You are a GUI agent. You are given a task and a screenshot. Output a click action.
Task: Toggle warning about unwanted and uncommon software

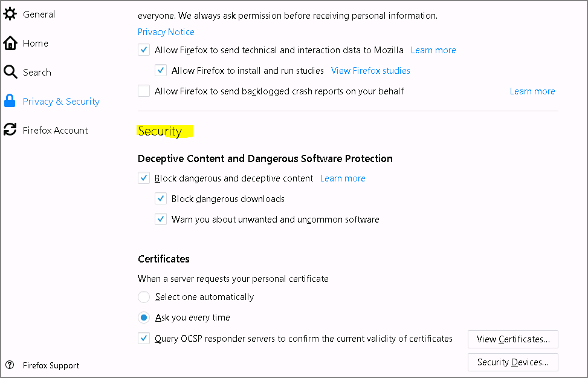161,219
